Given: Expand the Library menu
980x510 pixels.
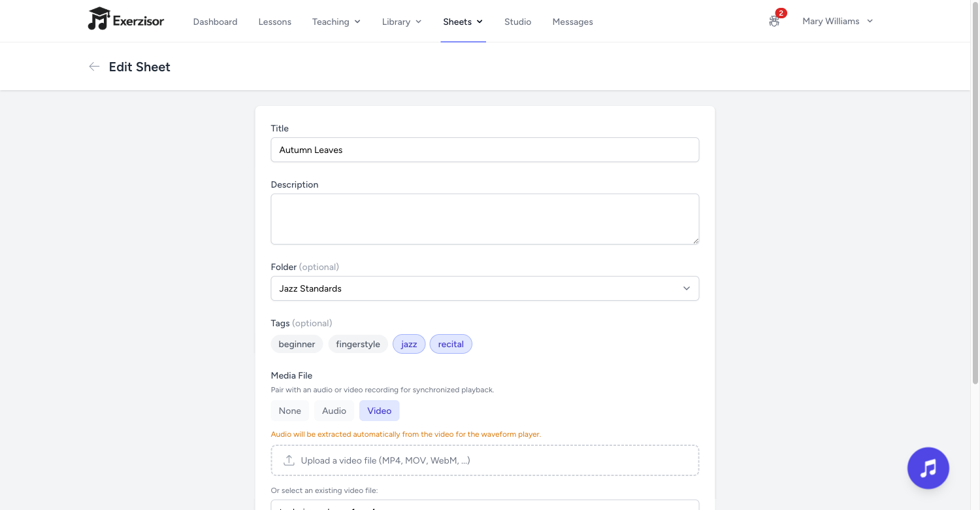Looking at the screenshot, I should [x=402, y=22].
